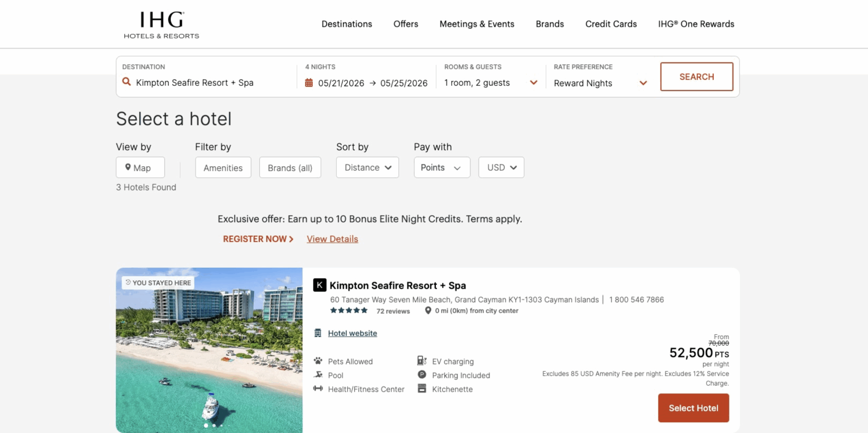The width and height of the screenshot is (868, 433).
Task: Open the Offers menu item
Action: 406,24
